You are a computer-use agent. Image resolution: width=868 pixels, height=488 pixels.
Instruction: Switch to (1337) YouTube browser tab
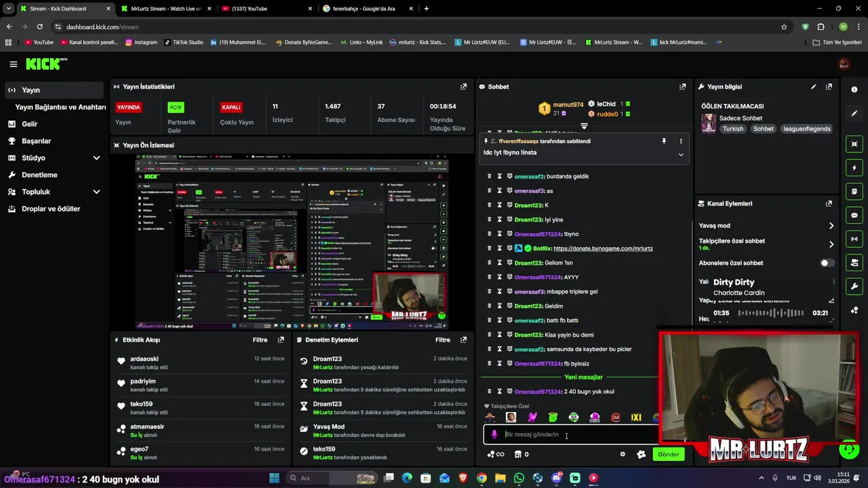[x=266, y=9]
